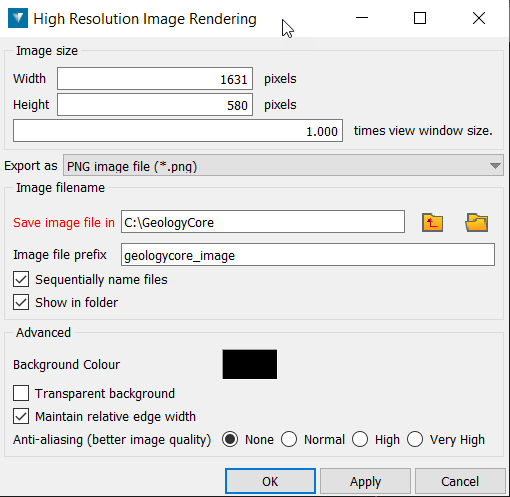The height and width of the screenshot is (497, 510).
Task: Expand the Export as format dropdown
Action: pos(283,166)
